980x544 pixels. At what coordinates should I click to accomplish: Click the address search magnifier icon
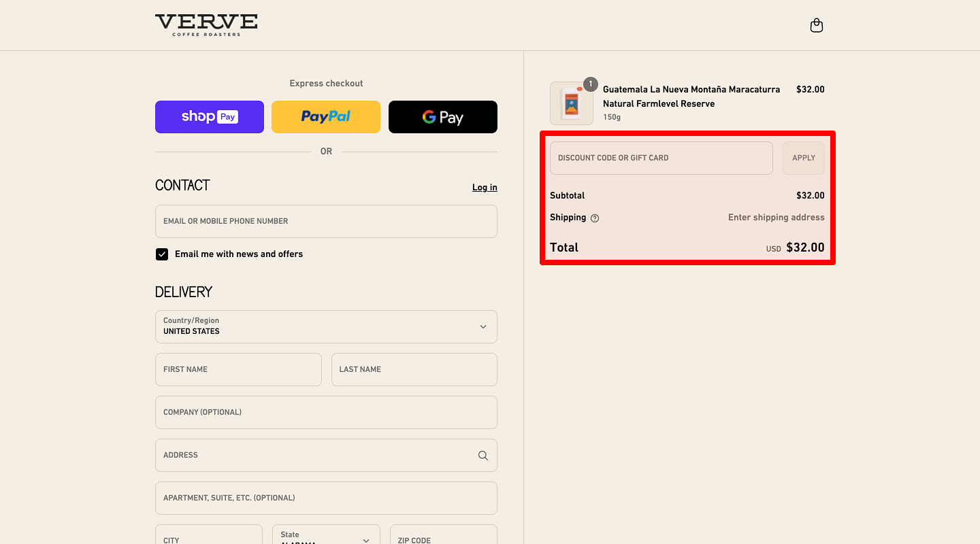click(483, 456)
